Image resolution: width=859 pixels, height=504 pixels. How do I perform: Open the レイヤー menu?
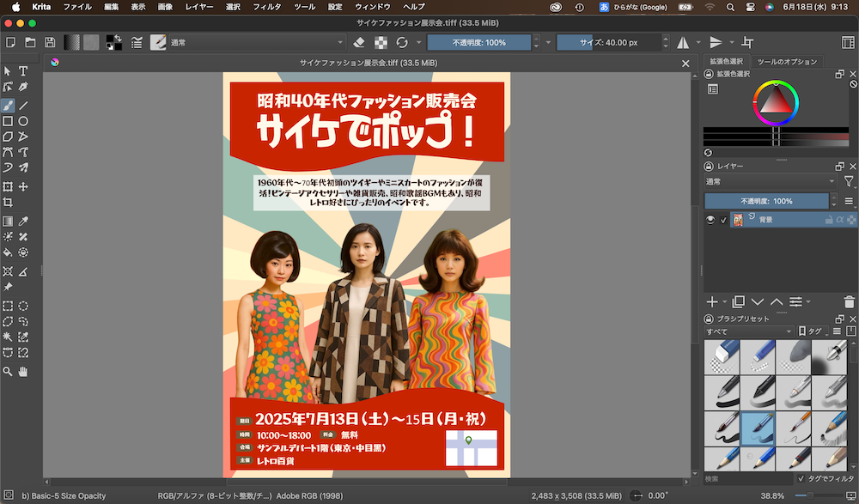199,7
